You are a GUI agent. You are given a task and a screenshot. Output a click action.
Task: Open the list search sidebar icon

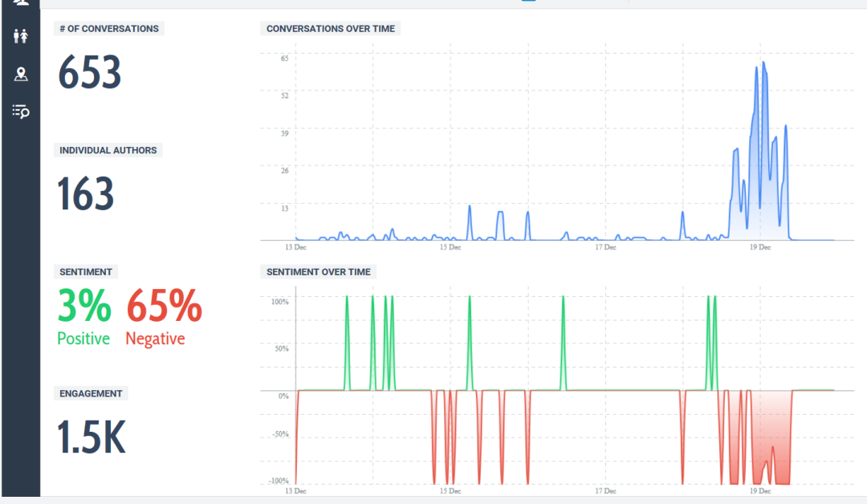click(21, 112)
